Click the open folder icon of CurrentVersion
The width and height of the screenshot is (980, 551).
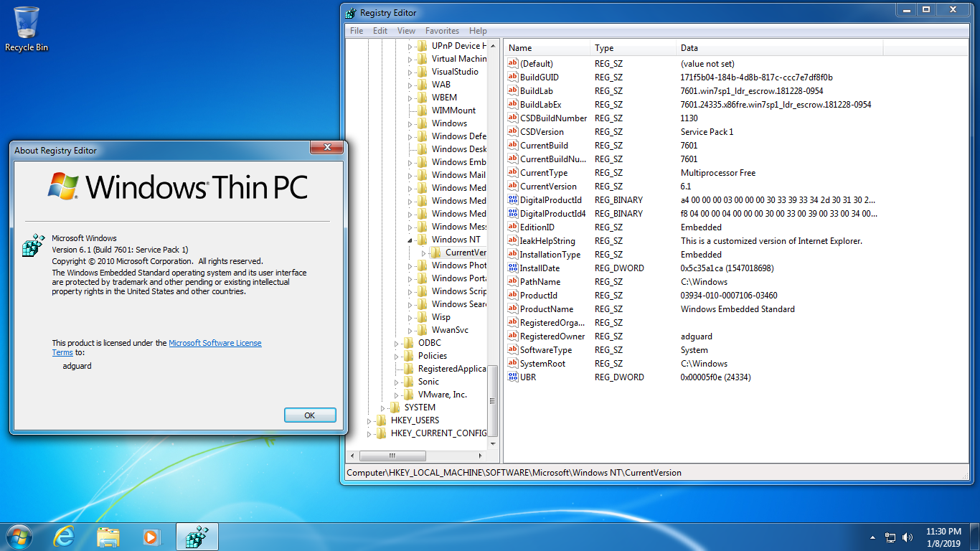435,253
